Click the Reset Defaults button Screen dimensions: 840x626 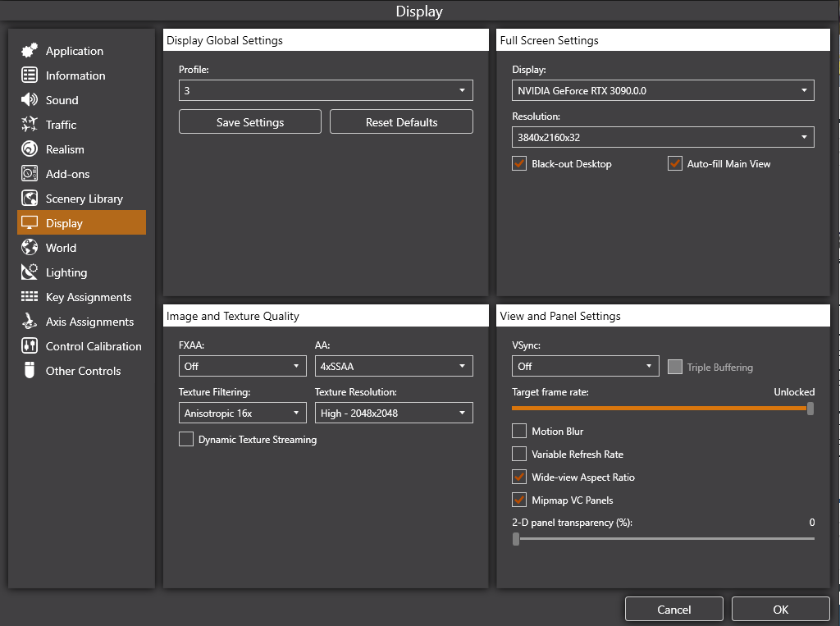click(401, 121)
